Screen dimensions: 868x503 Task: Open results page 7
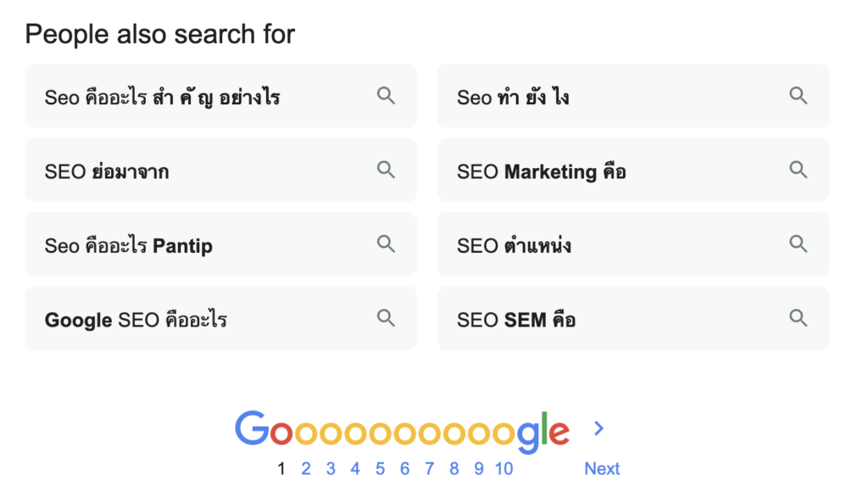[429, 468]
